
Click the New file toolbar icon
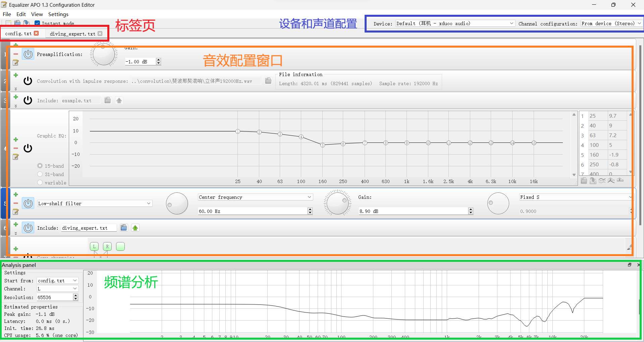coord(8,23)
